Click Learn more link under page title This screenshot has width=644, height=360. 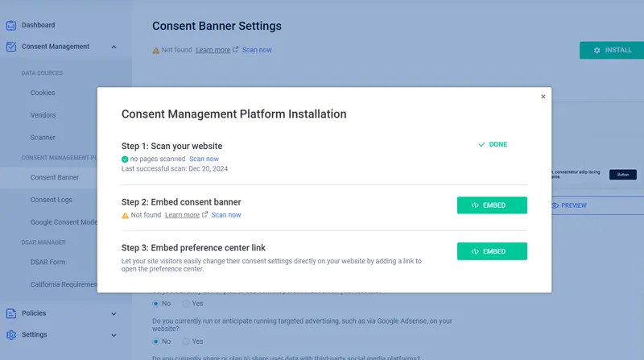pos(213,50)
